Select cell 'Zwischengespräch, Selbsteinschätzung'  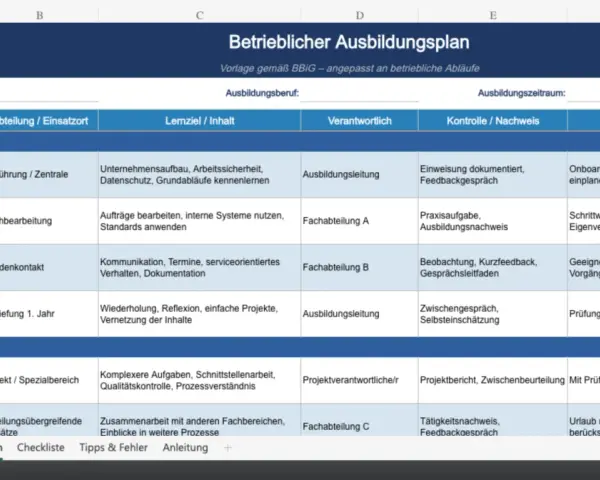[x=493, y=314]
